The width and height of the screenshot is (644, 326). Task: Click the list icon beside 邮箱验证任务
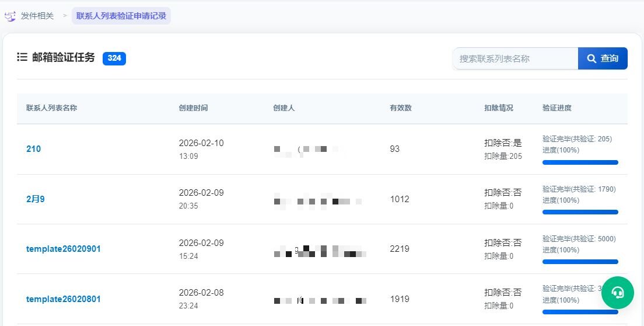click(22, 57)
